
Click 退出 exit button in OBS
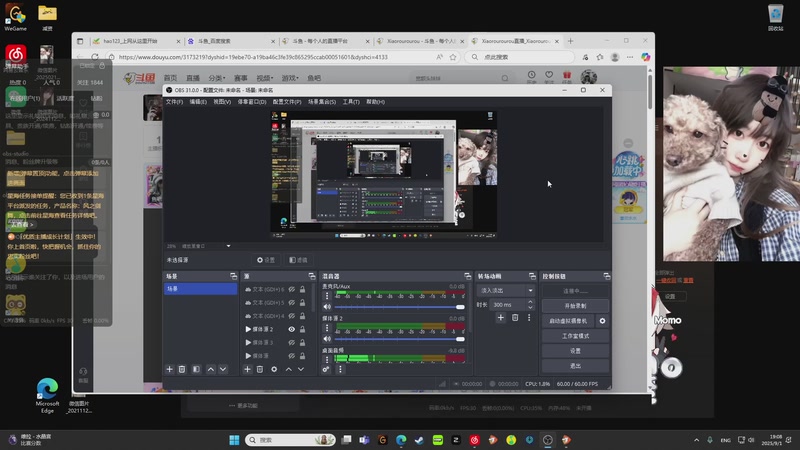pyautogui.click(x=575, y=365)
